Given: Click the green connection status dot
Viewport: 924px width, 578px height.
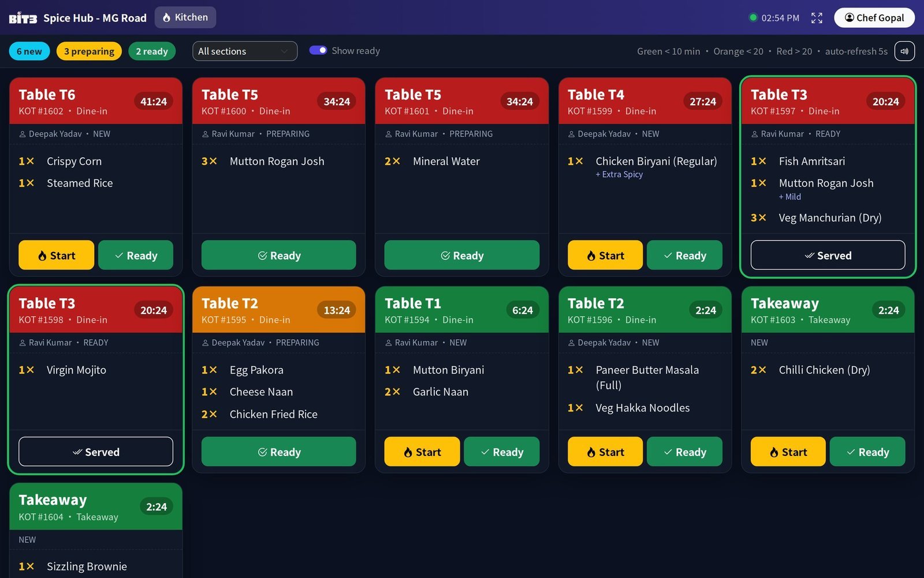Looking at the screenshot, I should click(753, 17).
